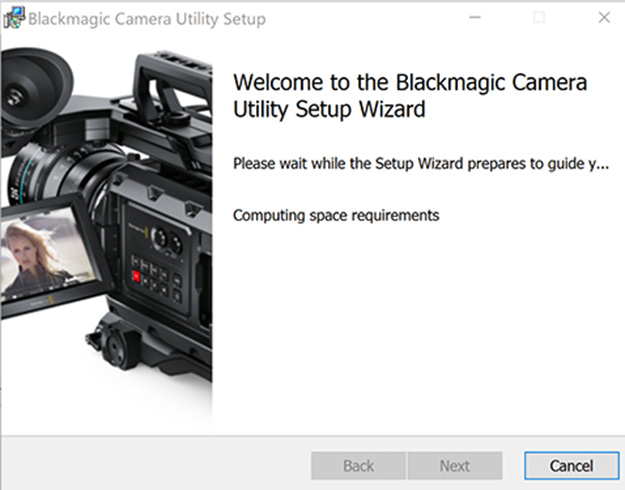
Task: Click the empty footer area left of Back
Action: pos(150,466)
